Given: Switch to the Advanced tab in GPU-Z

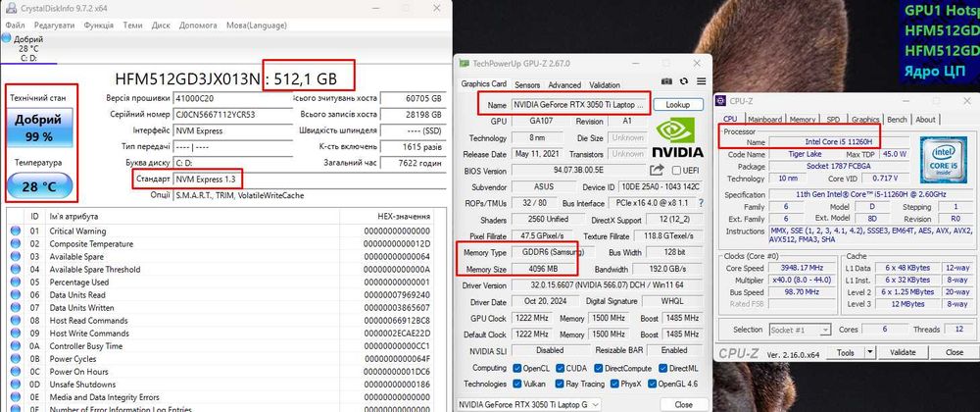Looking at the screenshot, I should [564, 85].
